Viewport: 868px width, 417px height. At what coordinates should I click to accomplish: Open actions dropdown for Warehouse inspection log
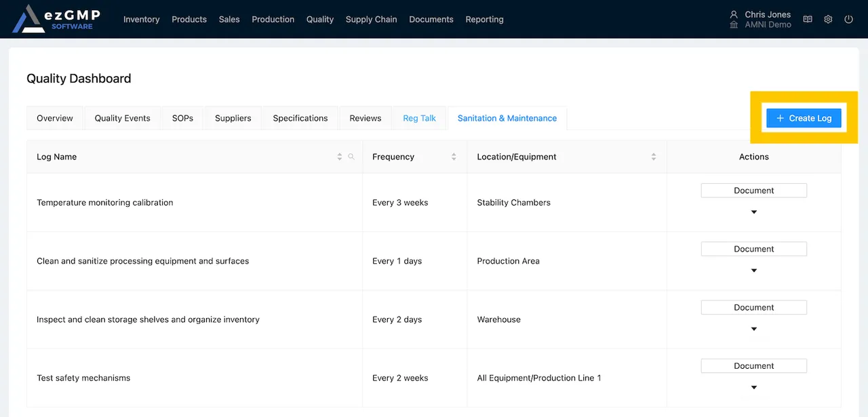(753, 329)
